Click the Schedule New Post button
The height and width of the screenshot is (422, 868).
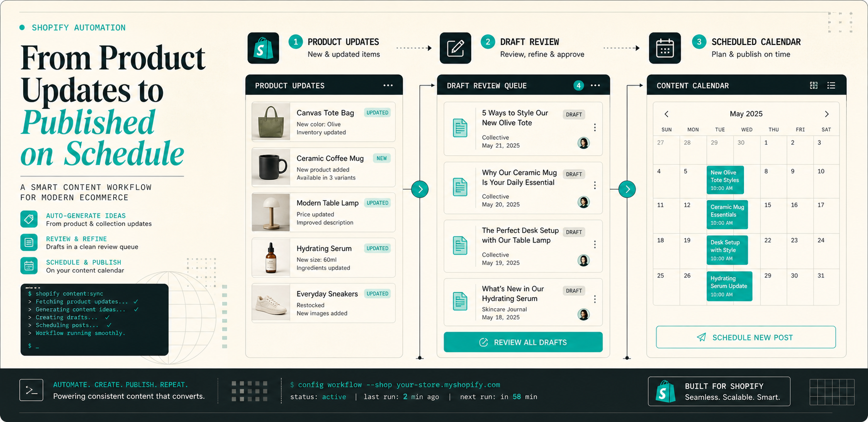[x=746, y=337]
